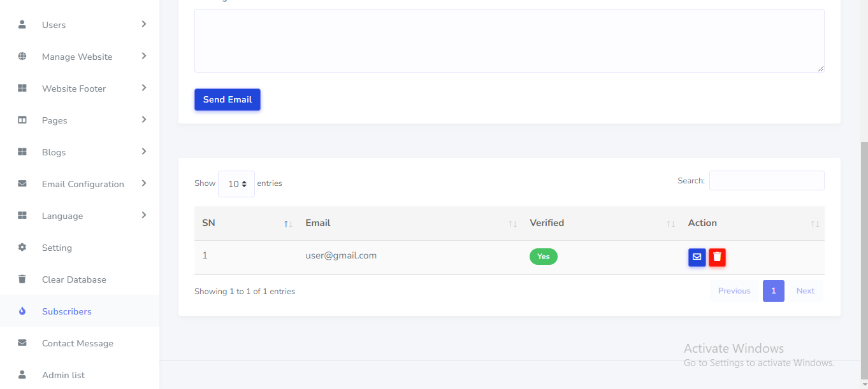The height and width of the screenshot is (389, 868).
Task: Click the blue email icon for user@gmail.com
Action: pyautogui.click(x=697, y=257)
